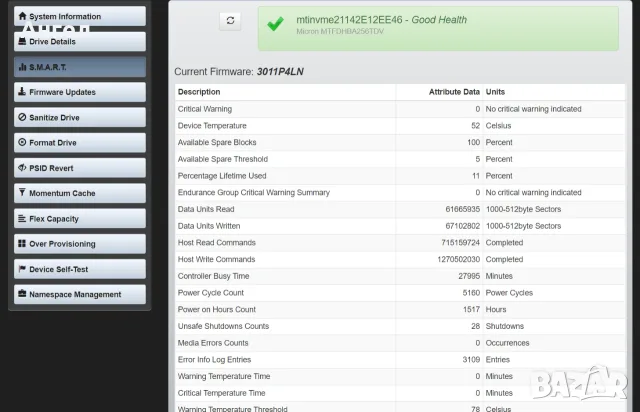Click the firmware version 3011P4LN

(280, 72)
